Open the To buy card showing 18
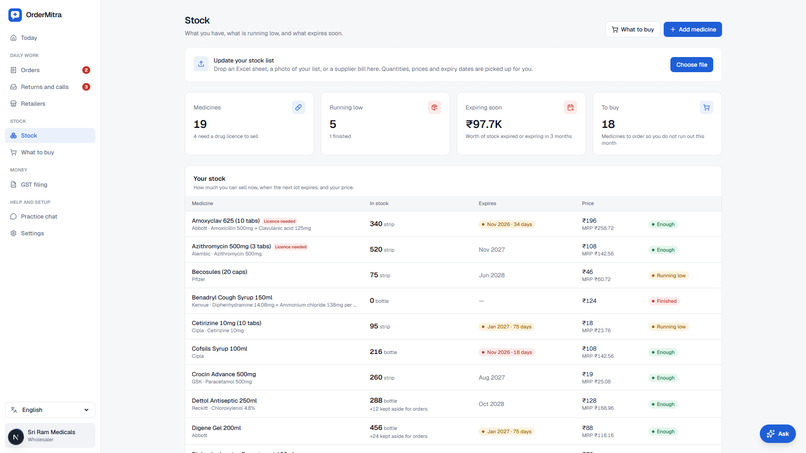The image size is (806, 453). [x=657, y=123]
